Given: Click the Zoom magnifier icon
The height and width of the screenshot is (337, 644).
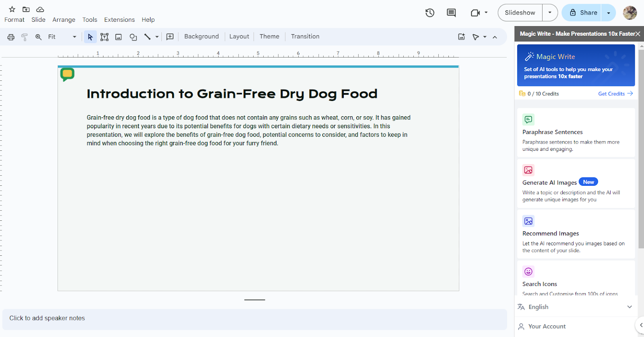Looking at the screenshot, I should click(x=38, y=37).
